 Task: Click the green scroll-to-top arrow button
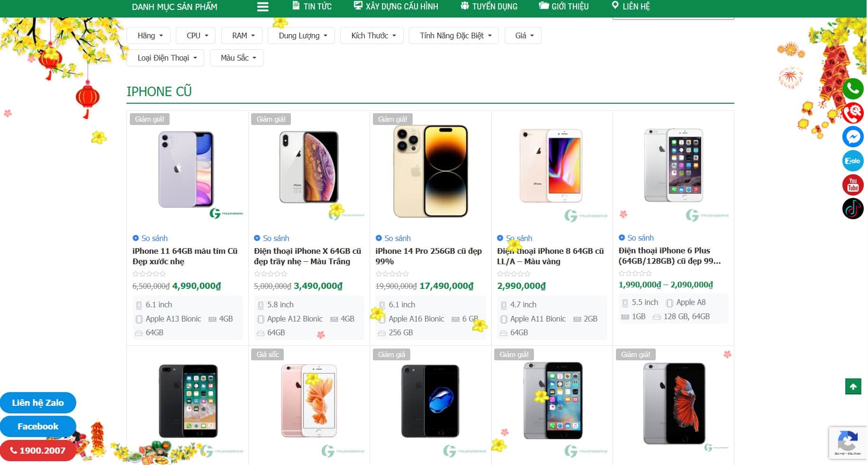(853, 386)
